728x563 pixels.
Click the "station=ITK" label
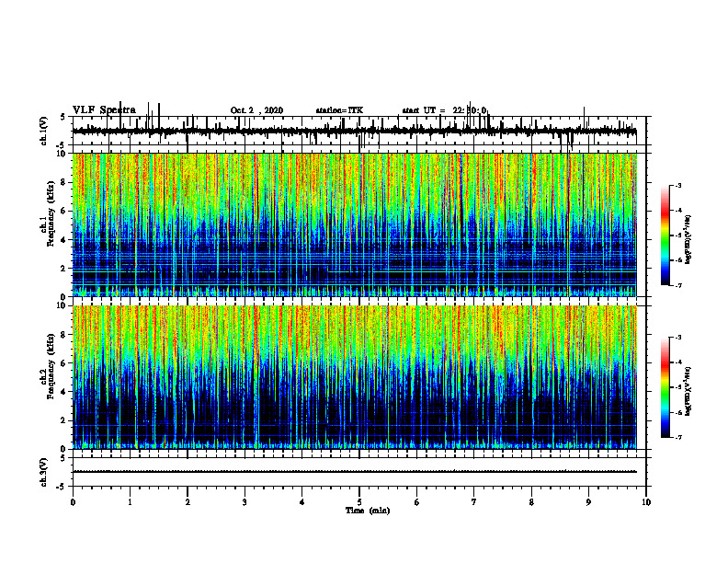(x=339, y=110)
